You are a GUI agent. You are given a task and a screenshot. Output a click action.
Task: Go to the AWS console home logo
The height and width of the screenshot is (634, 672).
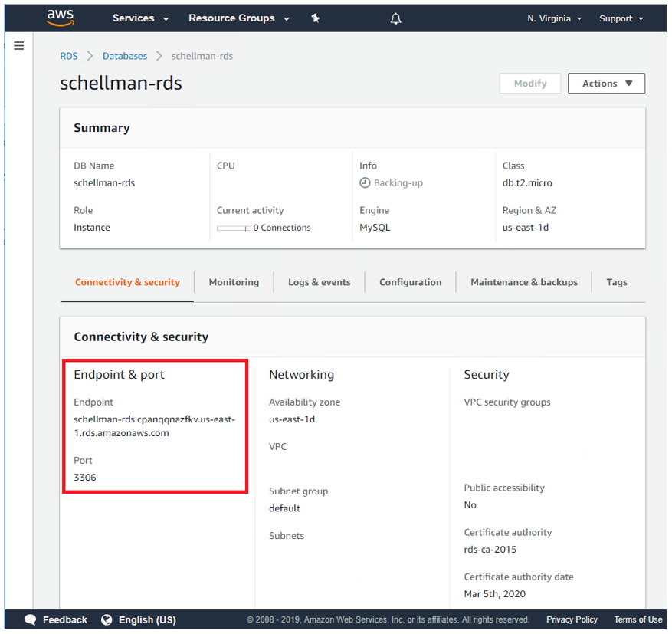(61, 18)
